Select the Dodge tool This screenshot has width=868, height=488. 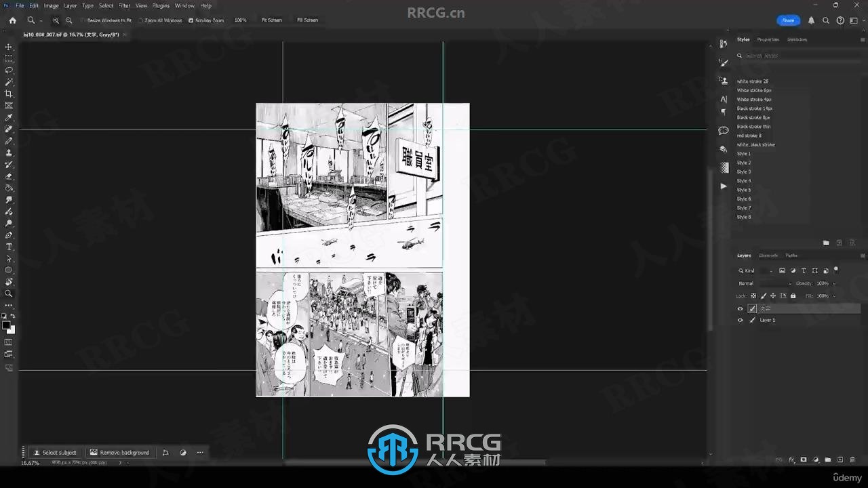click(9, 223)
